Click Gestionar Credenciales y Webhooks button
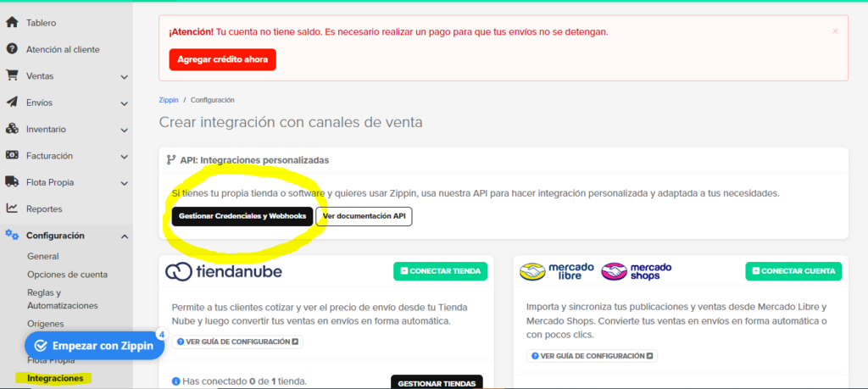Image resolution: width=868 pixels, height=389 pixels. pos(242,216)
